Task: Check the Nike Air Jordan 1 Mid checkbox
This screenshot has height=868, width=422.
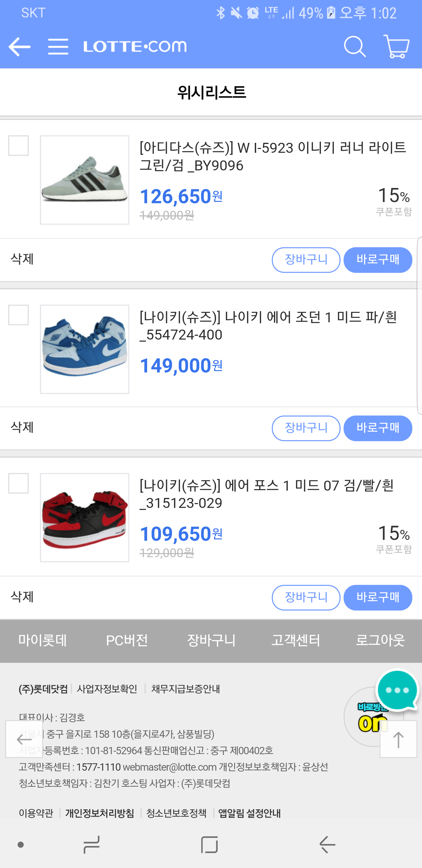Action: (18, 315)
